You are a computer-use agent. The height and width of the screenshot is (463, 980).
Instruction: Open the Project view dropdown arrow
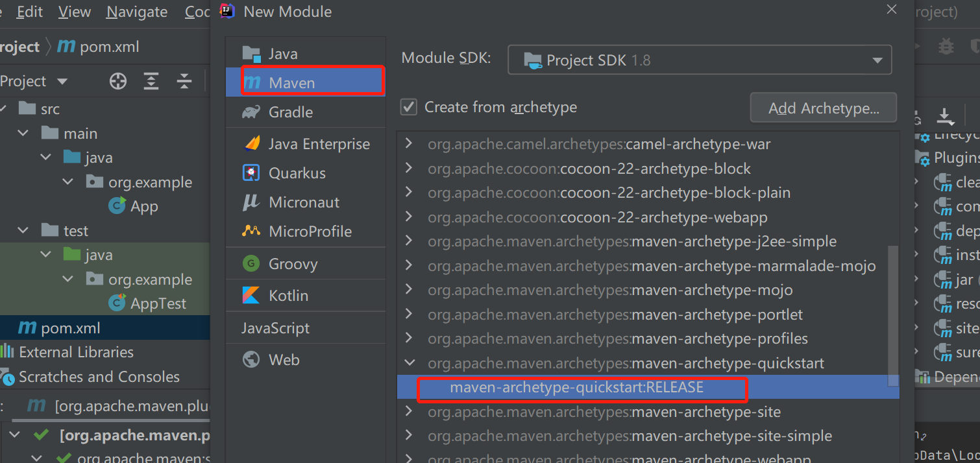[62, 82]
